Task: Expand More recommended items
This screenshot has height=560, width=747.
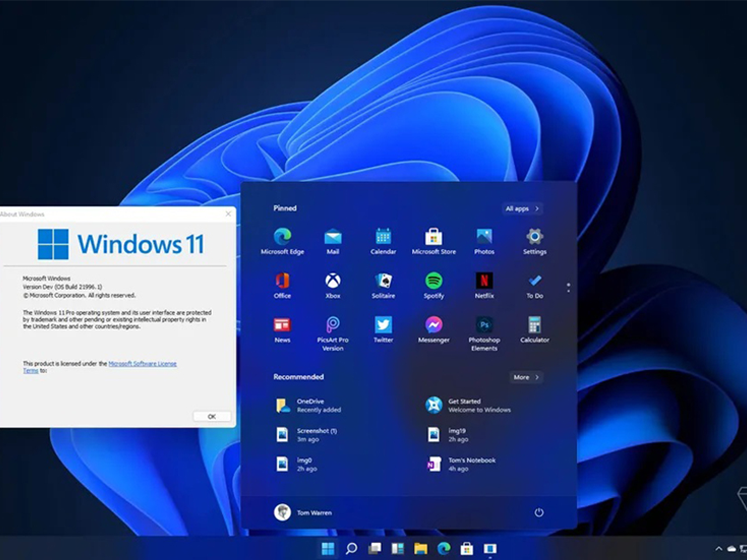Action: coord(526,377)
